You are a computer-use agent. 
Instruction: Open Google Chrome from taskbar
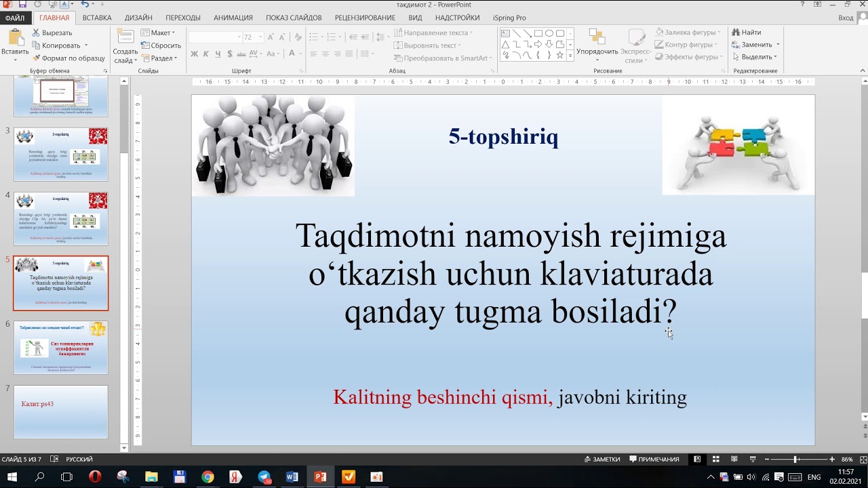tap(208, 477)
